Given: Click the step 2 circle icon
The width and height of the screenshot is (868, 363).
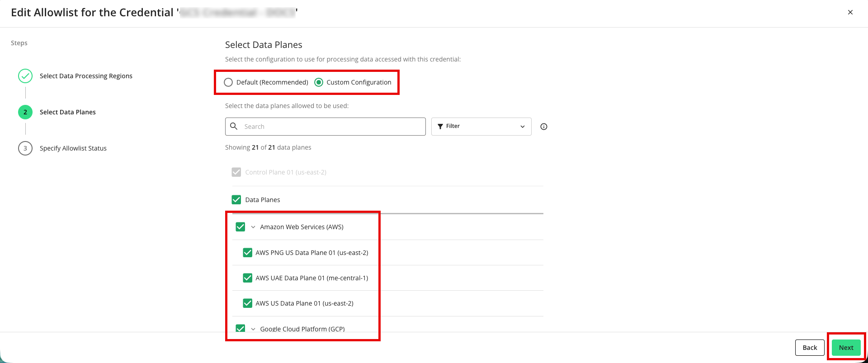Looking at the screenshot, I should pyautogui.click(x=25, y=112).
